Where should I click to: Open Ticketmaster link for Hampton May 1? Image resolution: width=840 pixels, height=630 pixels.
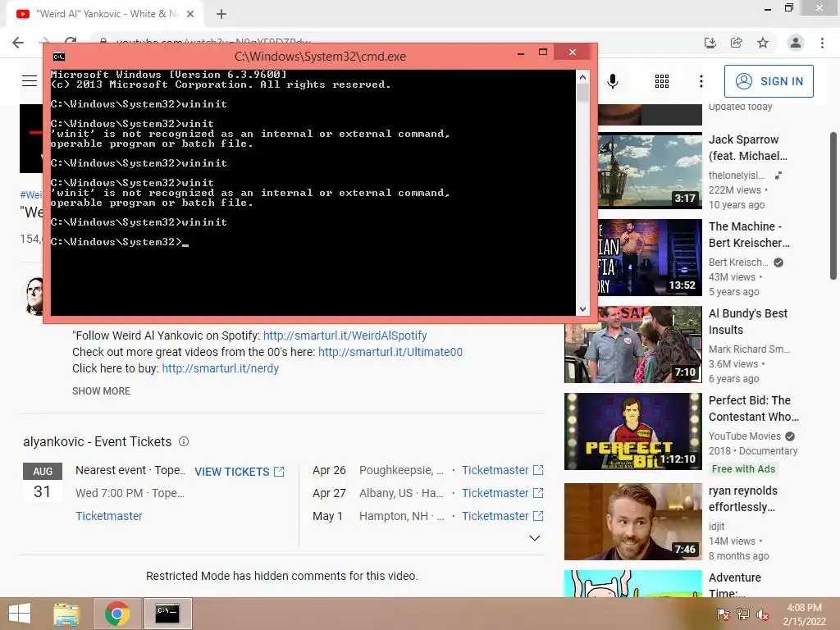[x=503, y=516]
